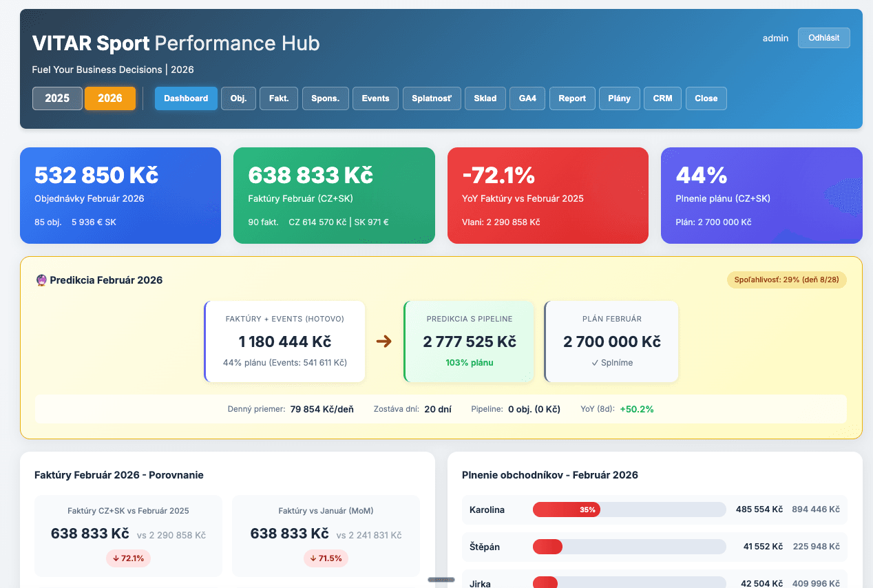
Task: Select the Close item in the navigation
Action: [x=706, y=98]
